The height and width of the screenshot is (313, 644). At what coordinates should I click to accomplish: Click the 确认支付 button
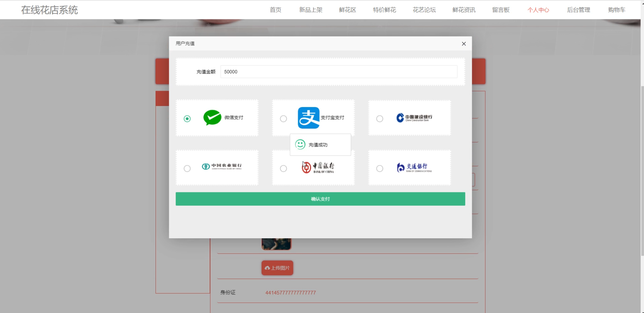320,199
